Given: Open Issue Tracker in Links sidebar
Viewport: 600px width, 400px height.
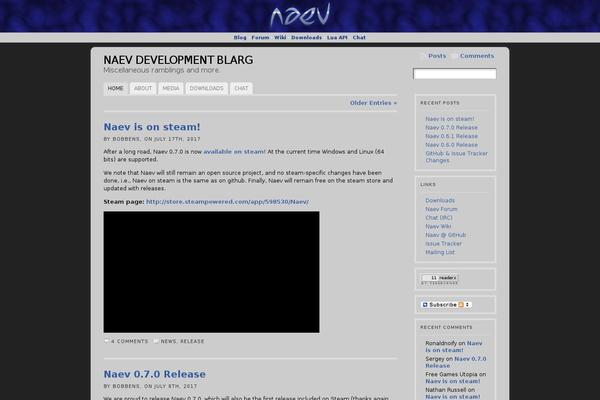Looking at the screenshot, I should tap(443, 244).
